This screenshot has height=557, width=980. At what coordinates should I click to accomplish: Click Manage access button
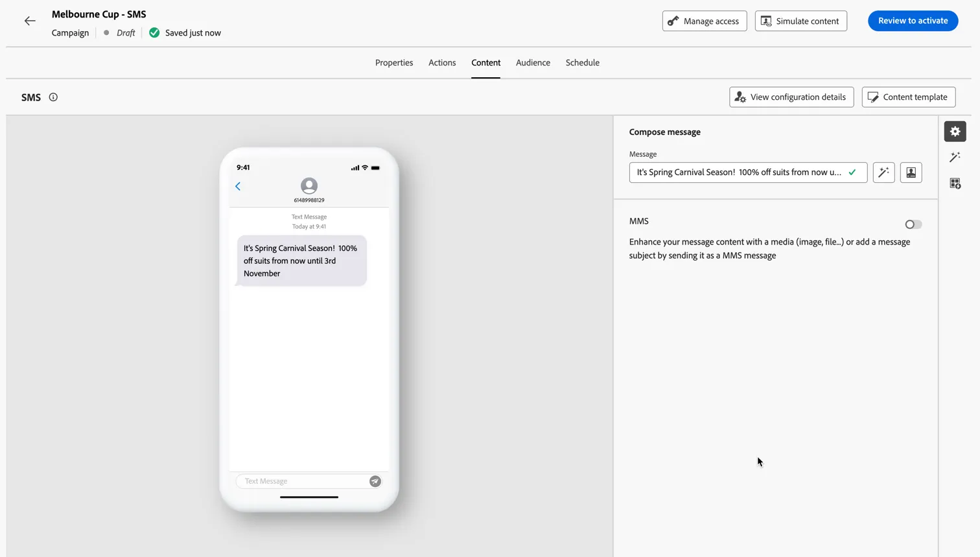pyautogui.click(x=705, y=21)
